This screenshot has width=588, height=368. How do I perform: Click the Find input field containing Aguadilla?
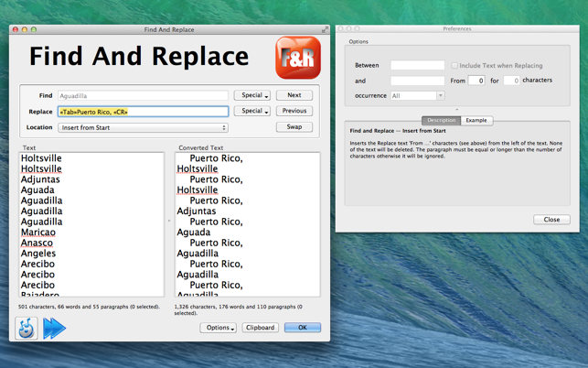pyautogui.click(x=143, y=96)
